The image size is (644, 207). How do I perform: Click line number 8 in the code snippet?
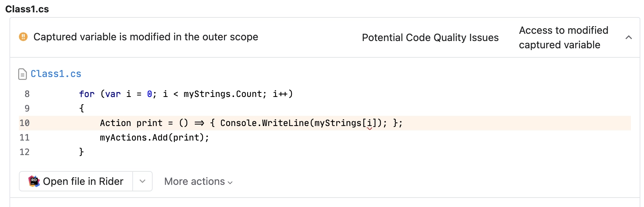click(x=27, y=94)
